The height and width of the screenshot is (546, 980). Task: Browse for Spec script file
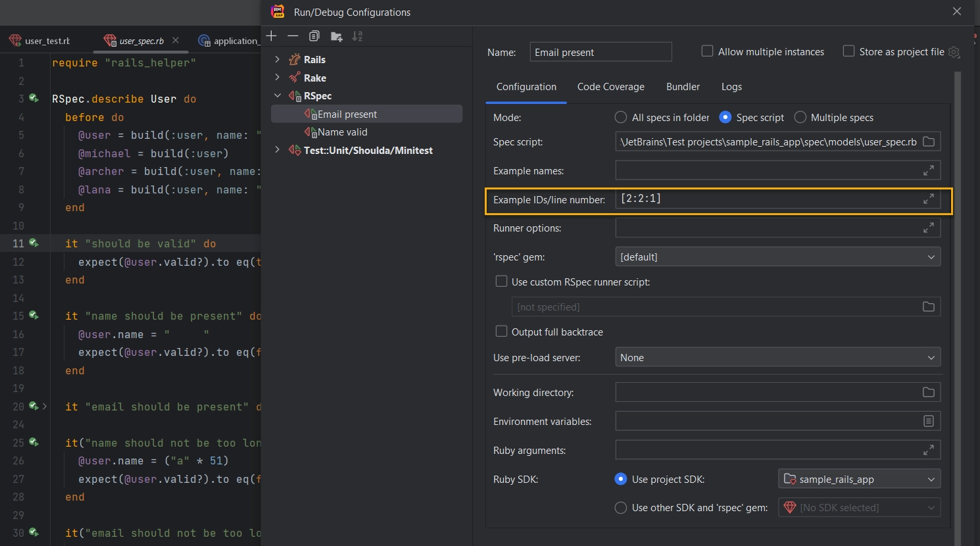[929, 141]
